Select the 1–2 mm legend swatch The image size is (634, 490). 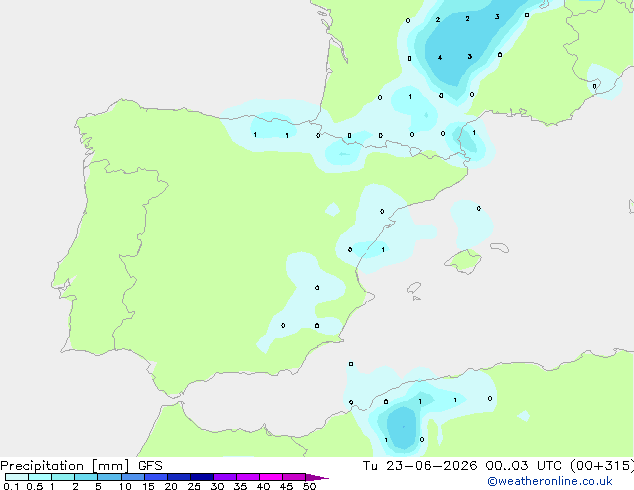click(63, 477)
